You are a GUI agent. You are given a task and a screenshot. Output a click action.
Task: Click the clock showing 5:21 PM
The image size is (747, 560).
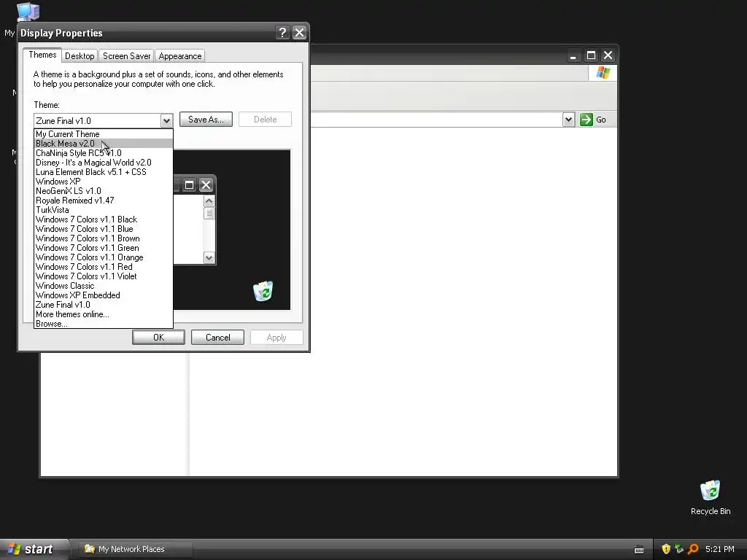[720, 549]
